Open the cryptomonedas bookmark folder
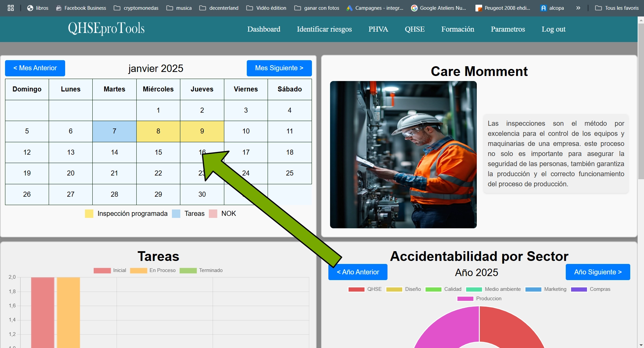The height and width of the screenshot is (348, 644). [136, 8]
